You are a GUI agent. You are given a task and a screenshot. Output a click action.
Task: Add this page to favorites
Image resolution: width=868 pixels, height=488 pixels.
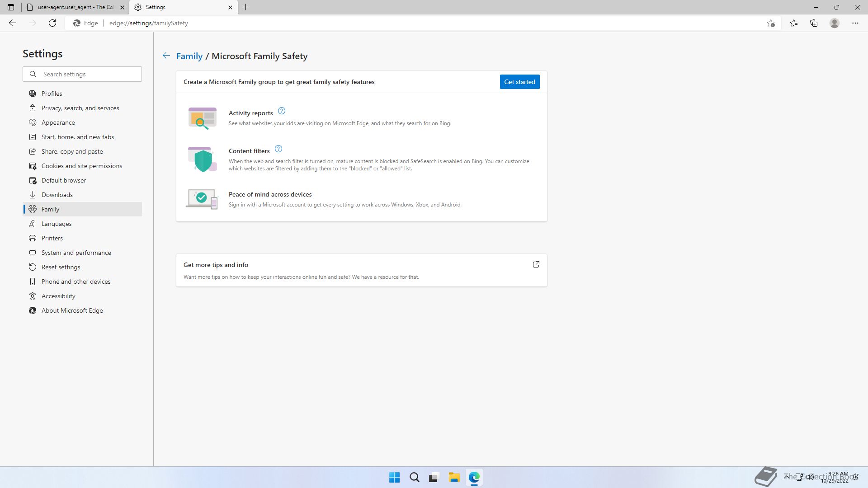click(x=771, y=23)
